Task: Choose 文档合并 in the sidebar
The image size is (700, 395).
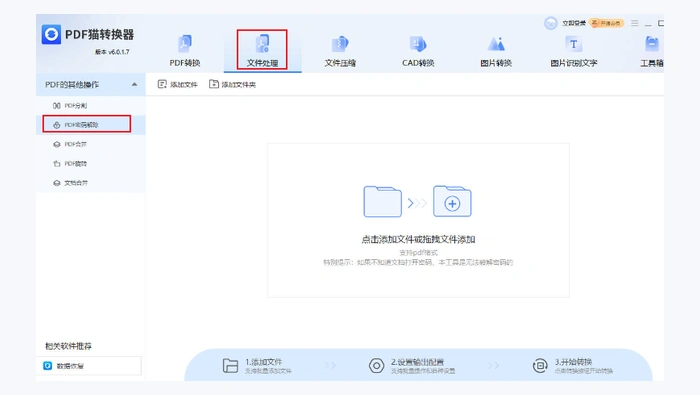Action: click(91, 183)
